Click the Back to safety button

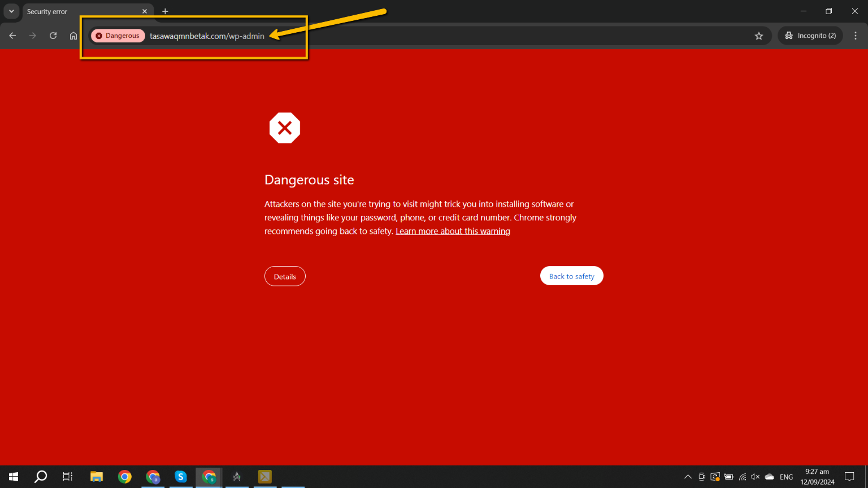571,276
